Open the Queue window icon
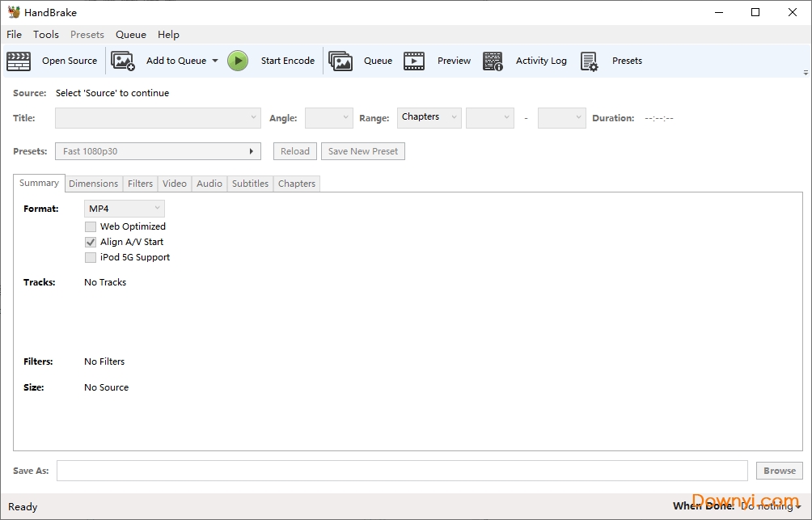 pos(340,61)
